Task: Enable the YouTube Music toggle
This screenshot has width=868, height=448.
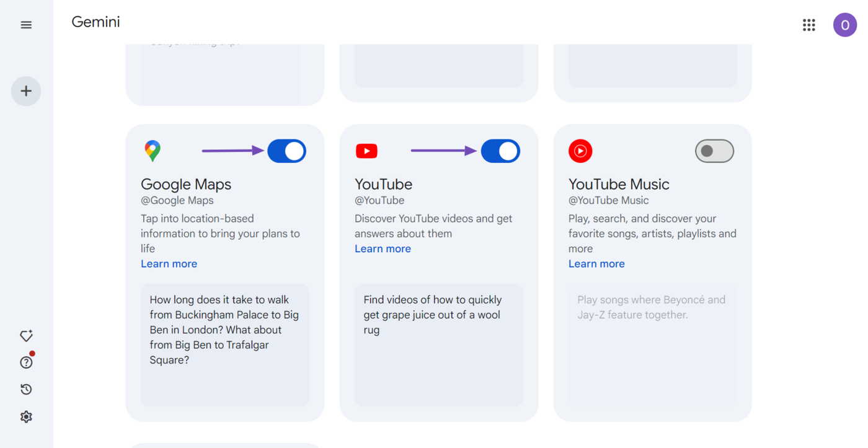Action: pos(714,151)
